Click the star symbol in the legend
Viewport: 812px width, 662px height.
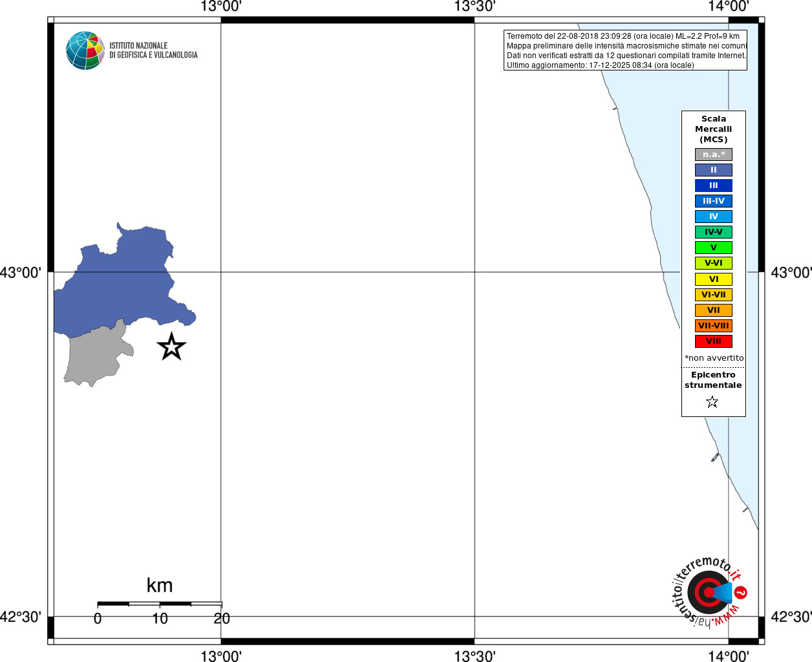tap(712, 402)
